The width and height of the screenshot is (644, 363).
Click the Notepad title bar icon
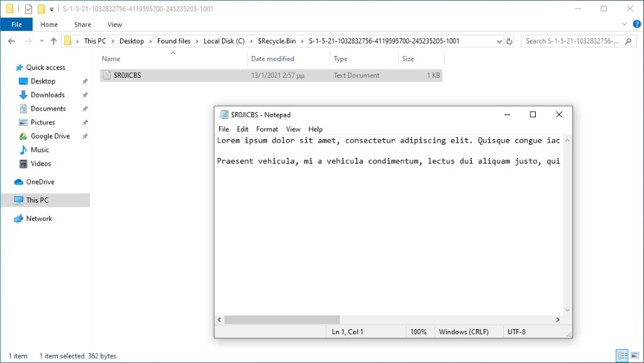point(223,114)
